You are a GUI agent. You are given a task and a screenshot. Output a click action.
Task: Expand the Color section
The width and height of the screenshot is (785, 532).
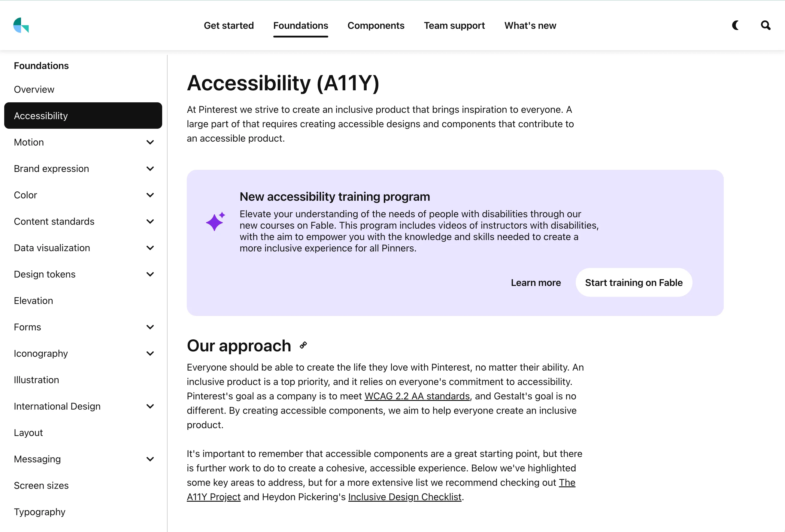coord(150,195)
